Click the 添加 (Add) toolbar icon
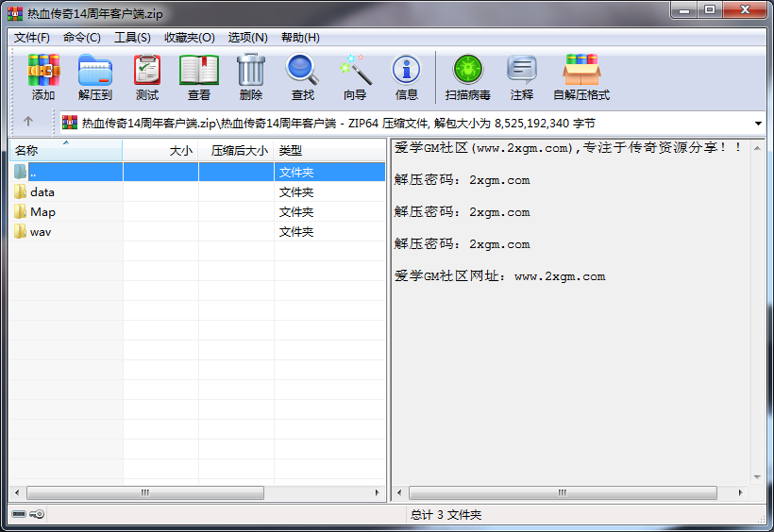The image size is (774, 532). pyautogui.click(x=43, y=70)
